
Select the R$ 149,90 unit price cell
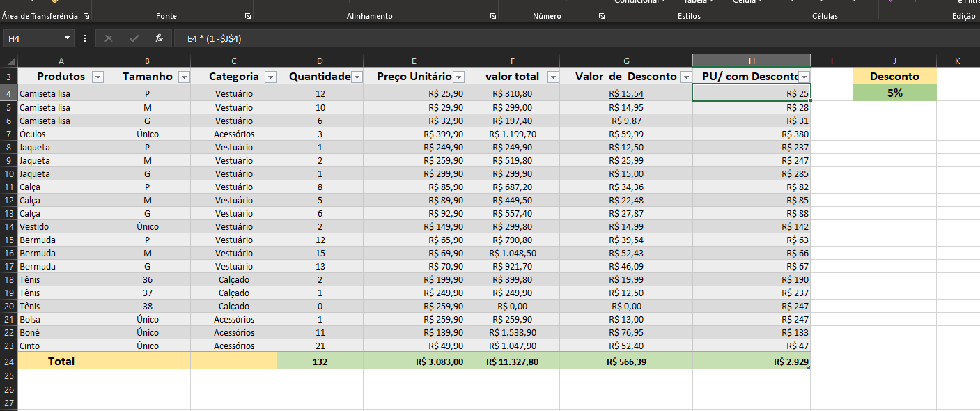click(x=414, y=226)
